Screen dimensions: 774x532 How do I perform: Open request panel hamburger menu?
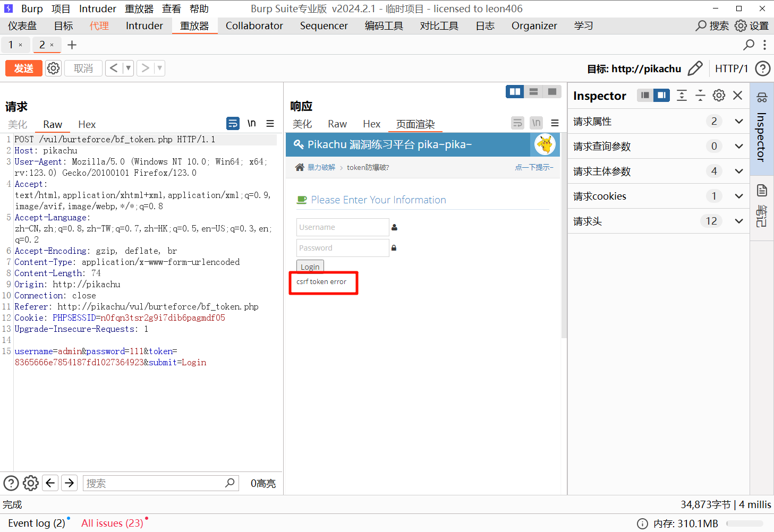point(270,123)
